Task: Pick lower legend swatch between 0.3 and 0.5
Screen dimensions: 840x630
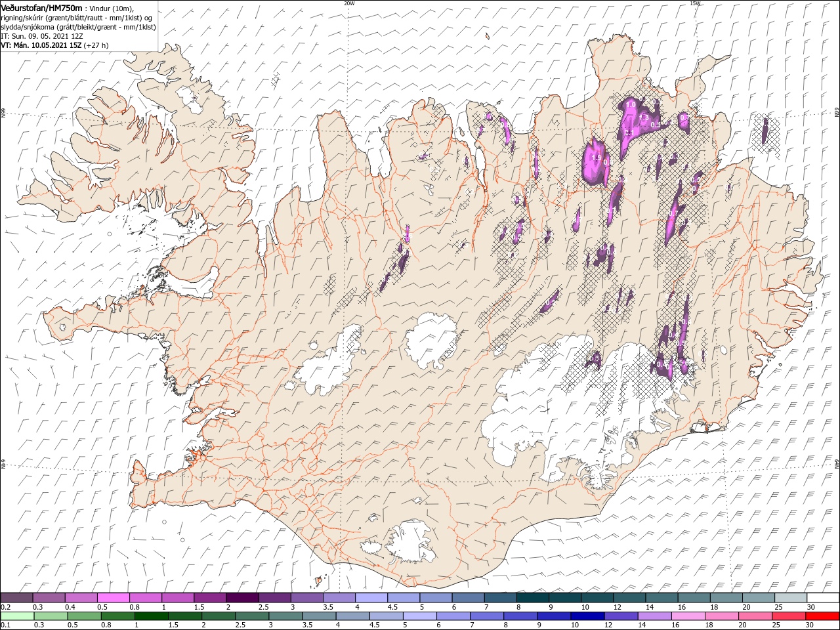Action: [49, 616]
